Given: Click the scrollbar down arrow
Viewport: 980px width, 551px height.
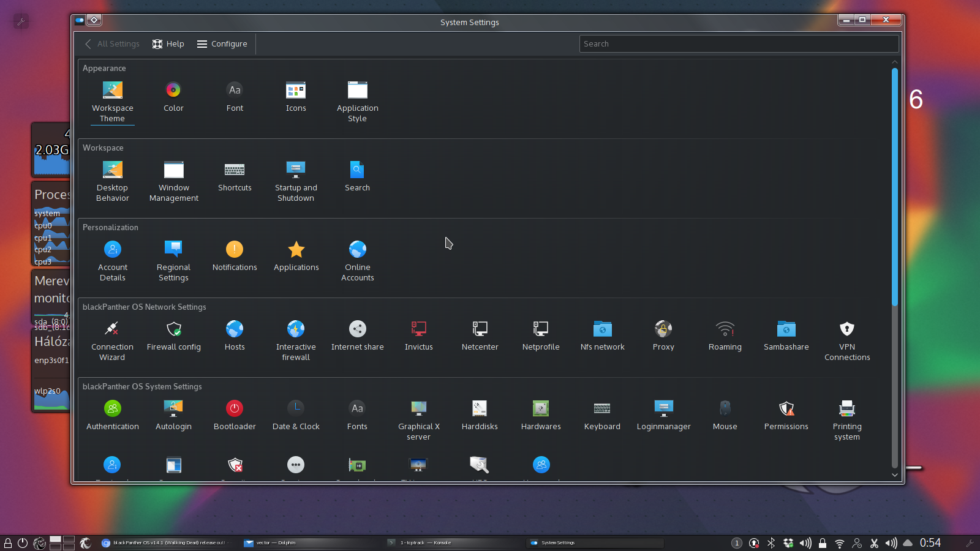Looking at the screenshot, I should [894, 475].
